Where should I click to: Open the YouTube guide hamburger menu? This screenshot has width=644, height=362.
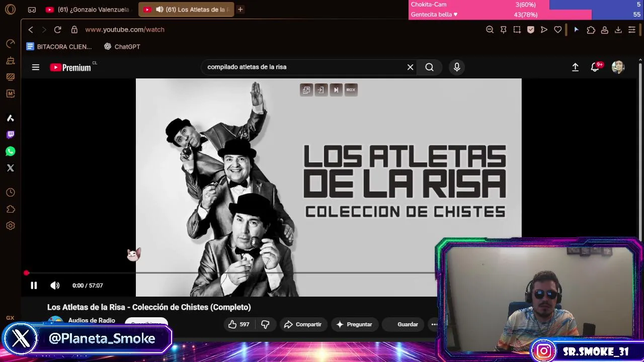click(x=36, y=67)
